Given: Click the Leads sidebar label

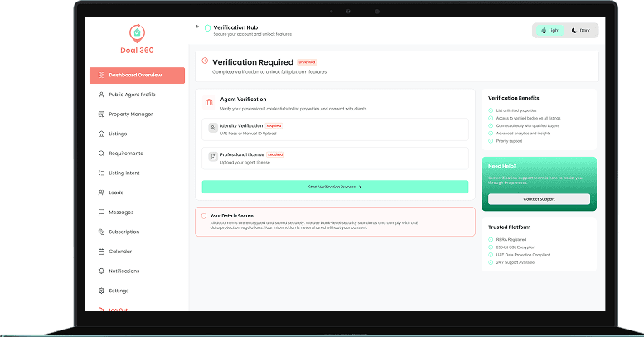Looking at the screenshot, I should pyautogui.click(x=116, y=193).
